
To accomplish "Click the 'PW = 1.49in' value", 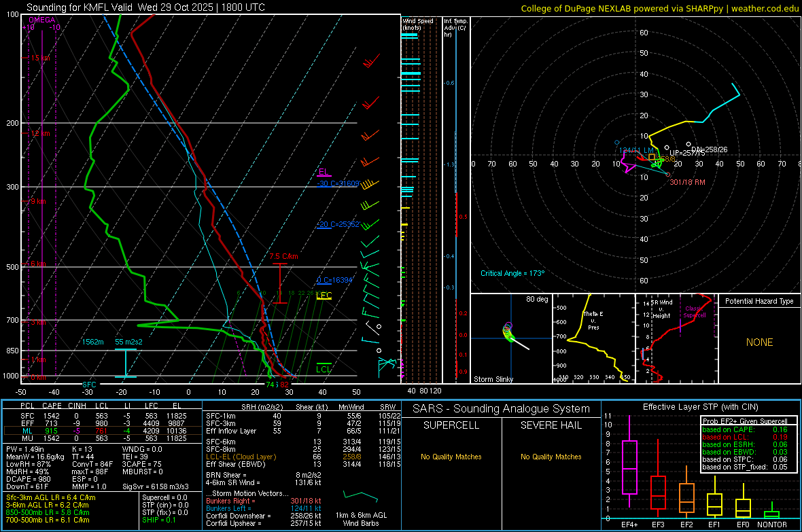I will pos(25,449).
